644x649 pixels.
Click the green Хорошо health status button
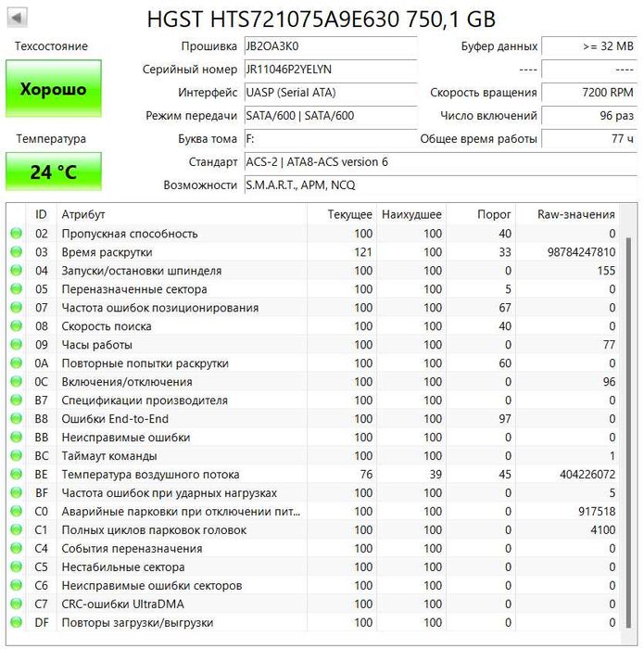[x=54, y=89]
